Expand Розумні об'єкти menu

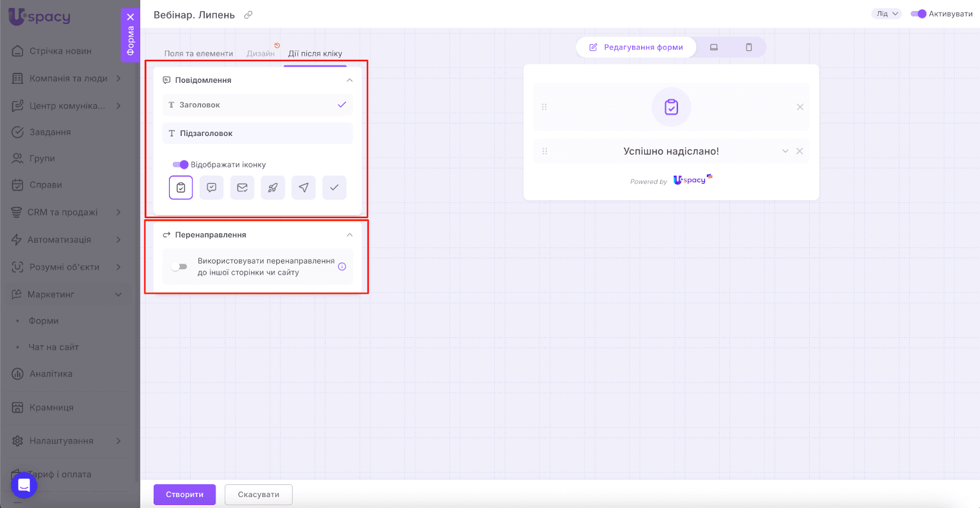[x=118, y=267]
